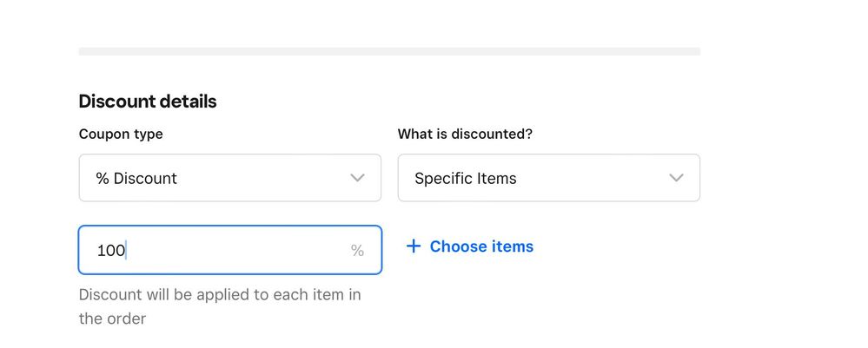Open the What is discounted dropdown
Screen dimensions: 868x348
coord(548,178)
